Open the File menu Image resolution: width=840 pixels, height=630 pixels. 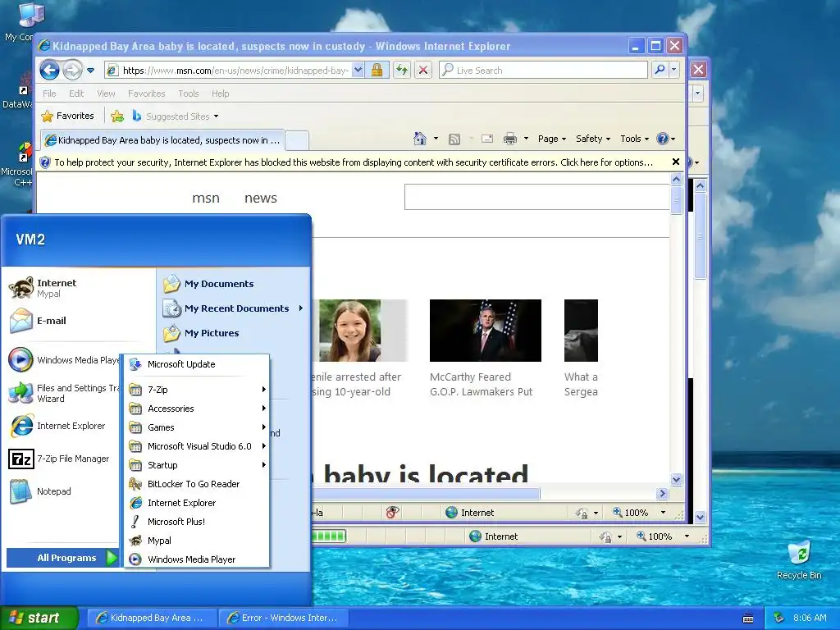tap(49, 94)
